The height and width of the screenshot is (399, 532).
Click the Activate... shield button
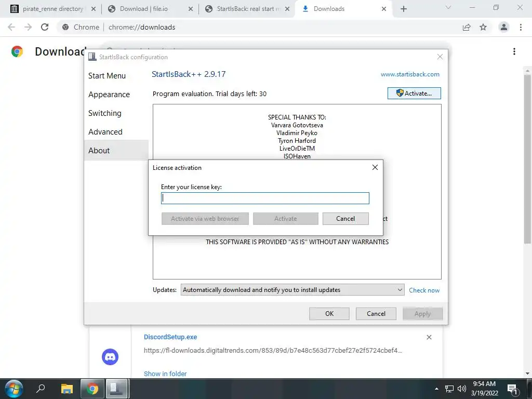tap(414, 94)
